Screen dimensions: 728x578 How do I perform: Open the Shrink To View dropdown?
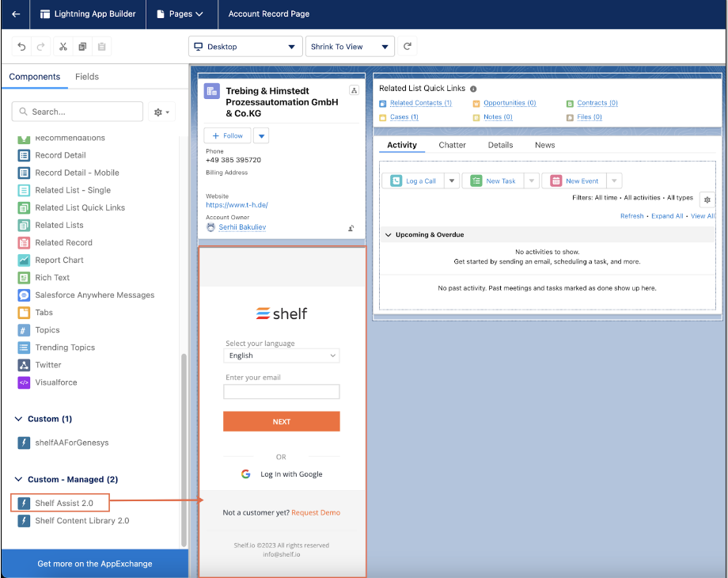[x=350, y=47]
